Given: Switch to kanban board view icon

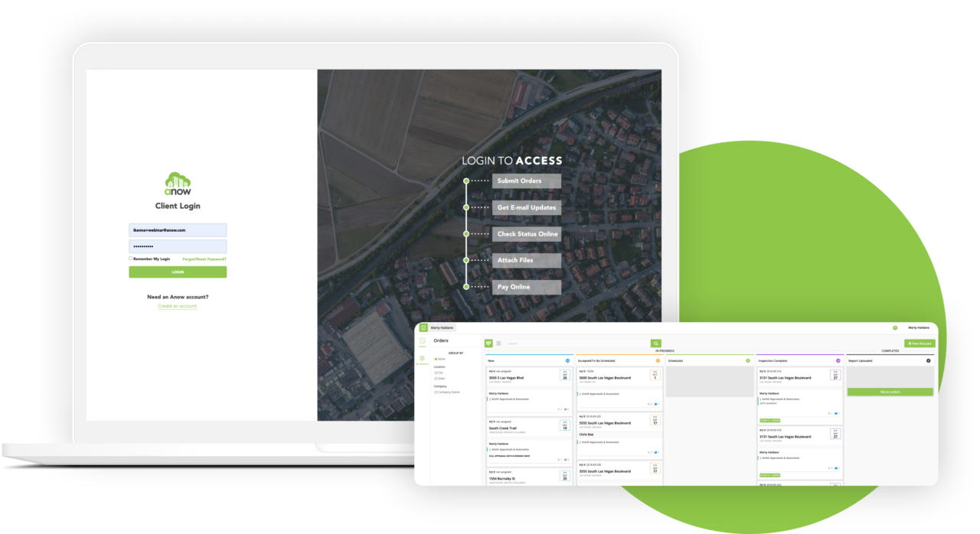Looking at the screenshot, I should click(488, 344).
